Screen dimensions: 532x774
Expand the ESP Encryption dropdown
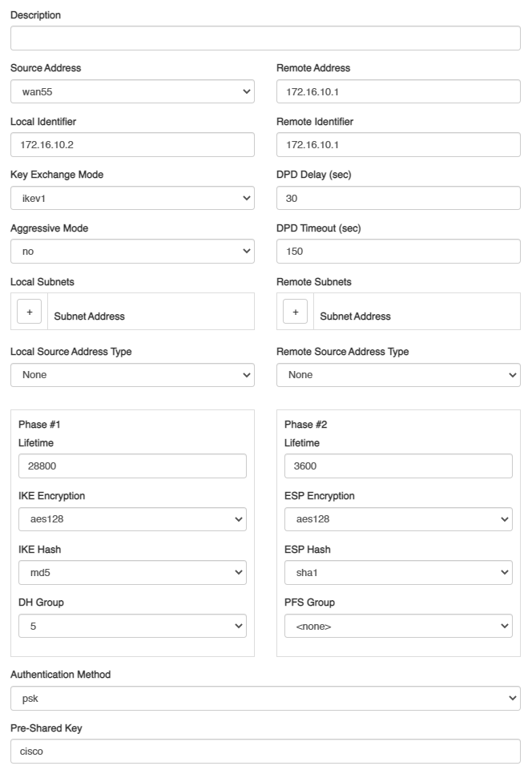[x=398, y=519]
